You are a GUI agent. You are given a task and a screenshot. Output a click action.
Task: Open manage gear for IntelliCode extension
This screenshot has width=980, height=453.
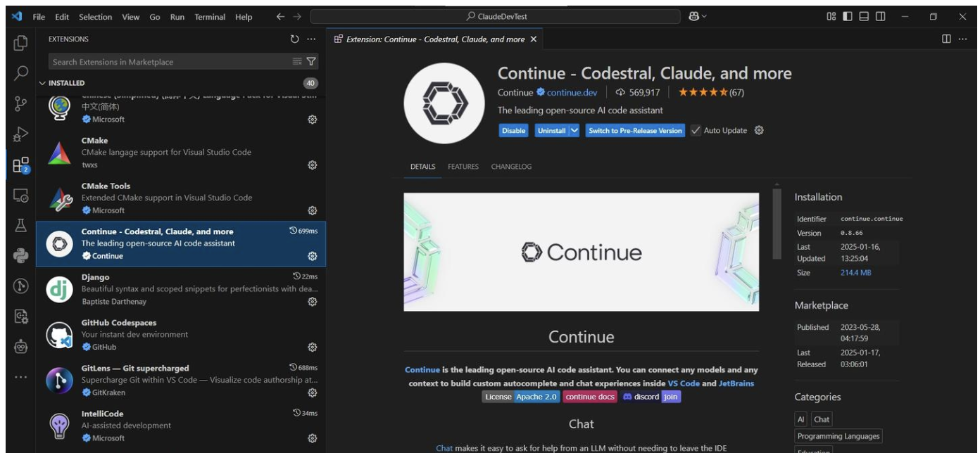(313, 438)
